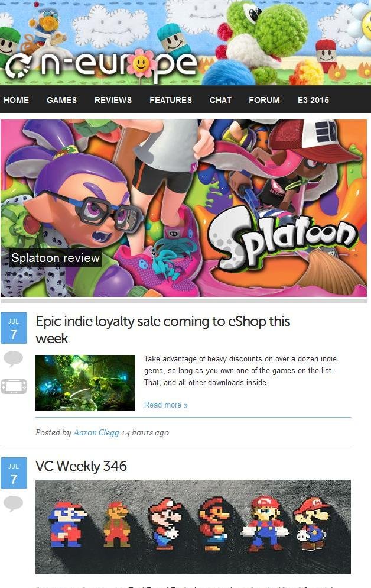Open the FEATURES section
371x588 pixels.
171,100
